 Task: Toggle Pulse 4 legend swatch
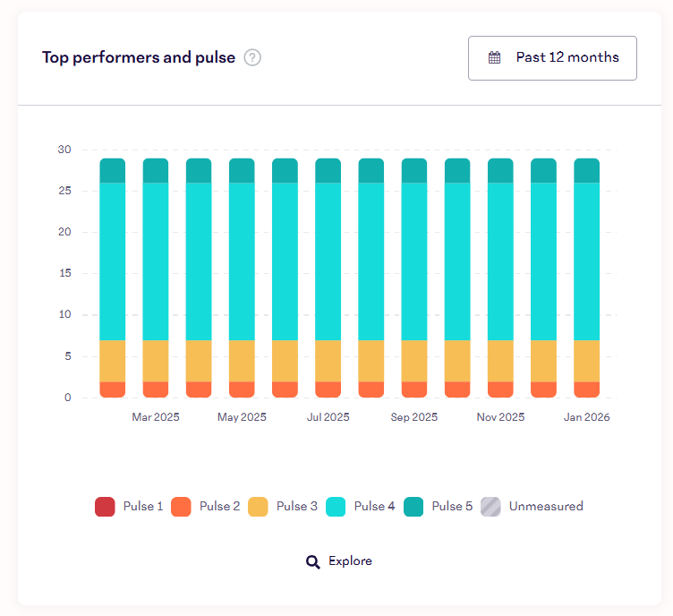tap(336, 507)
